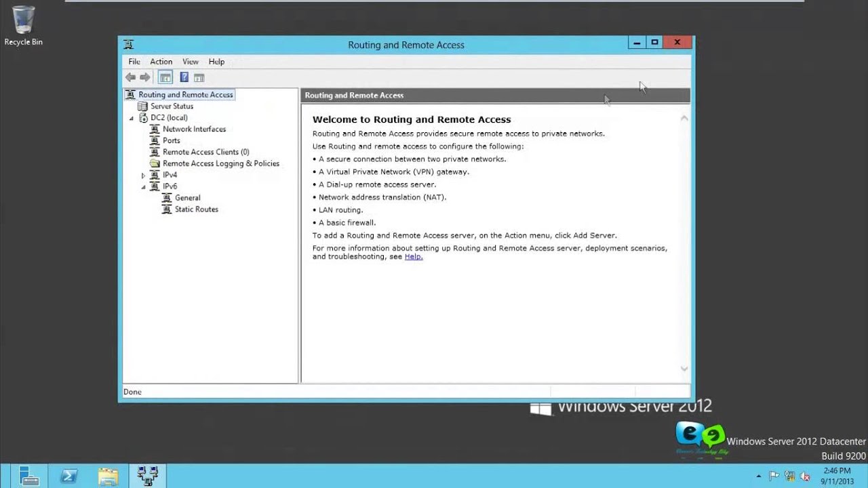Collapse the IPv6 tree node
Screen dimensions: 868x488
pos(143,186)
